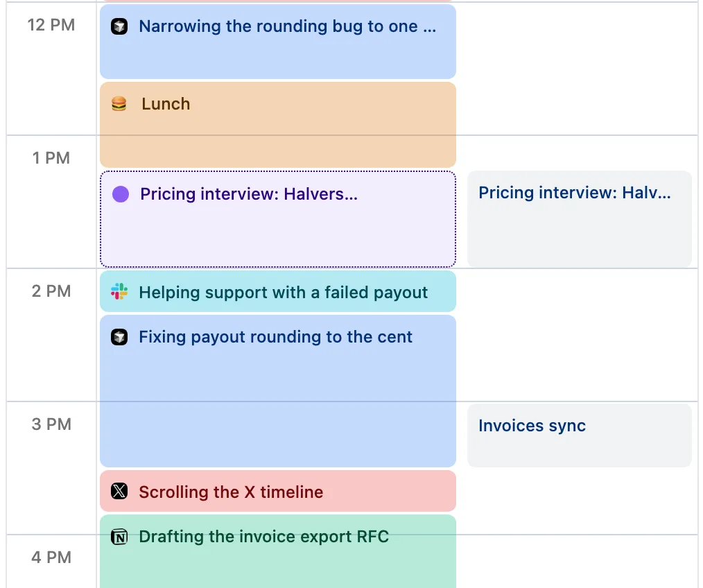The image size is (703, 588).
Task: Open Fixing payout rounding to the cent
Action: pyautogui.click(x=278, y=391)
